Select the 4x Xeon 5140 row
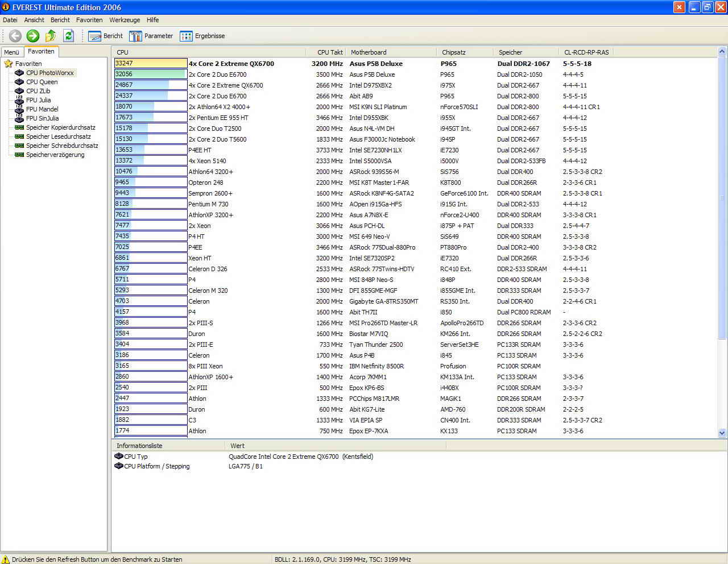The image size is (728, 564). click(415, 160)
